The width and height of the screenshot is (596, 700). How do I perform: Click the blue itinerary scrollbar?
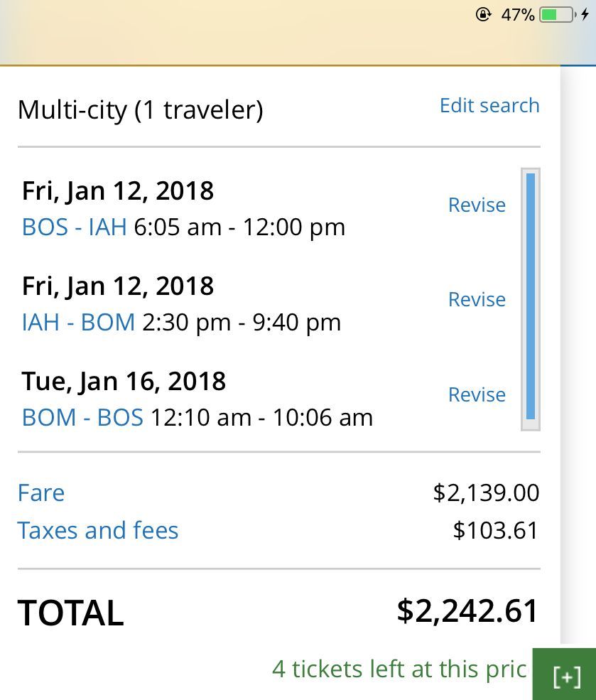[531, 297]
